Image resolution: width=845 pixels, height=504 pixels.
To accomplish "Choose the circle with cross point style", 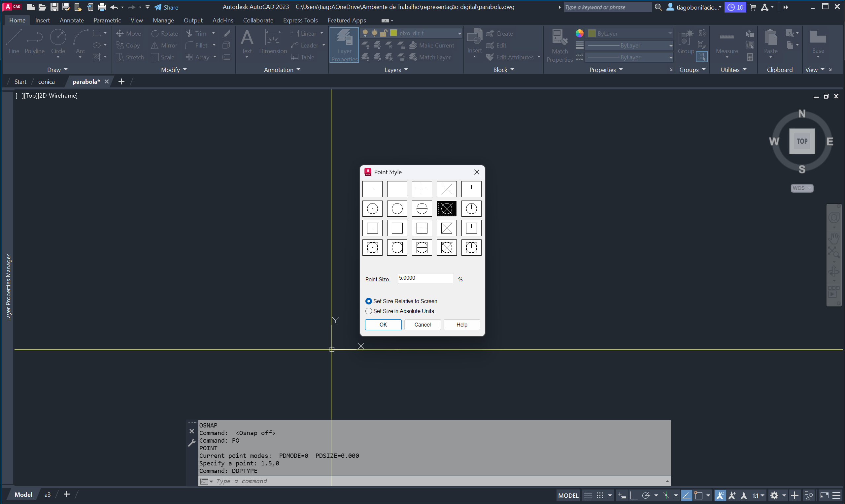I will pos(422,208).
